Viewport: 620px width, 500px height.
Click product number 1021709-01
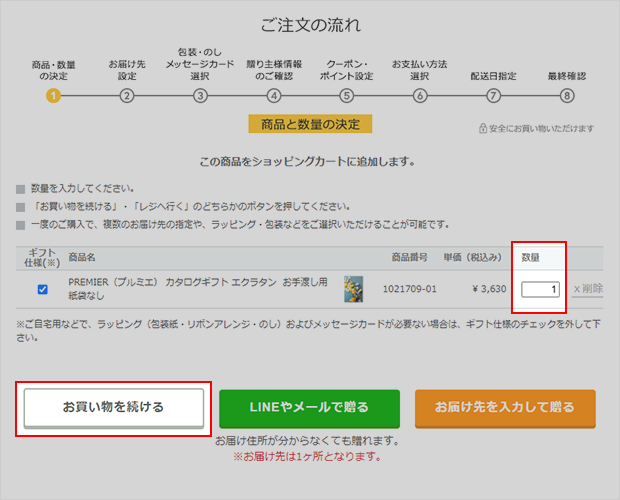click(x=410, y=289)
